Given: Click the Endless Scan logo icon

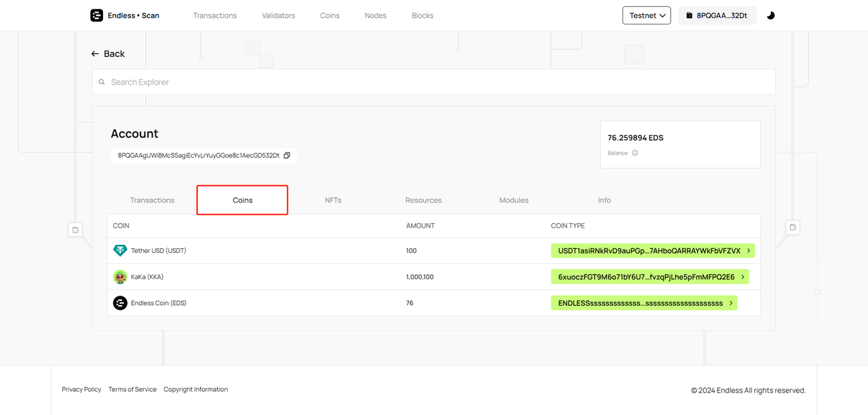Looking at the screenshot, I should [x=97, y=15].
